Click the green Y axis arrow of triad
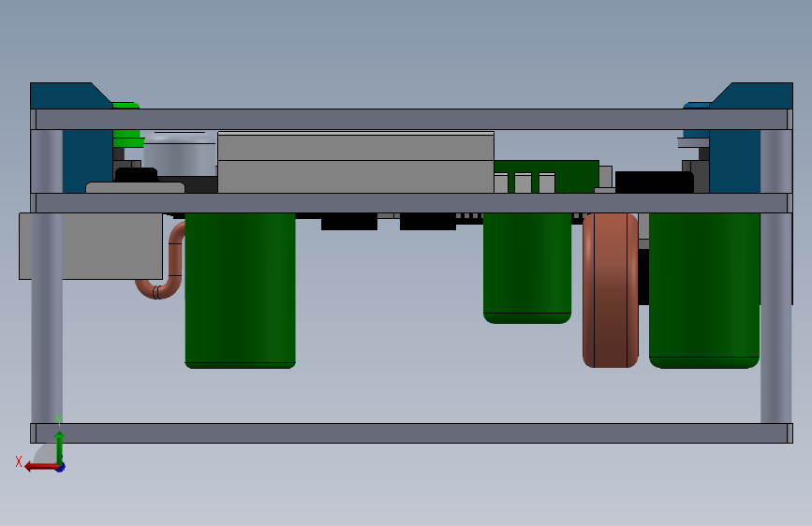This screenshot has height=526, width=812. pos(60,446)
